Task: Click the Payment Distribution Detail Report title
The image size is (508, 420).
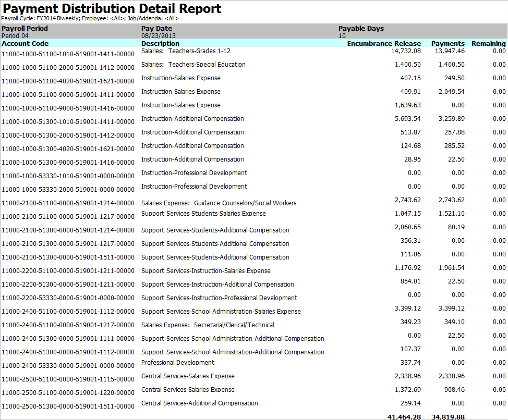Action: (112, 9)
